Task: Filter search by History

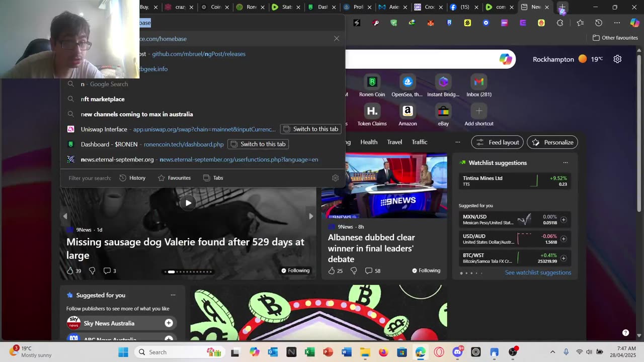Action: click(x=132, y=178)
